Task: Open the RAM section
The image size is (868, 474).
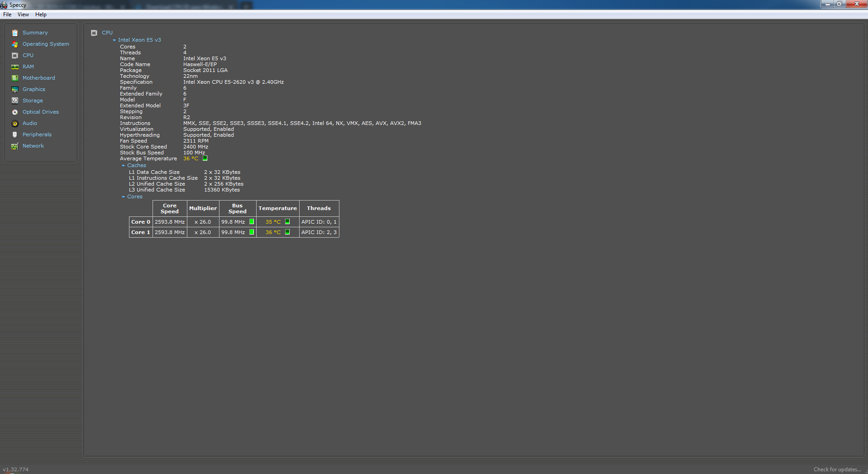Action: tap(28, 67)
